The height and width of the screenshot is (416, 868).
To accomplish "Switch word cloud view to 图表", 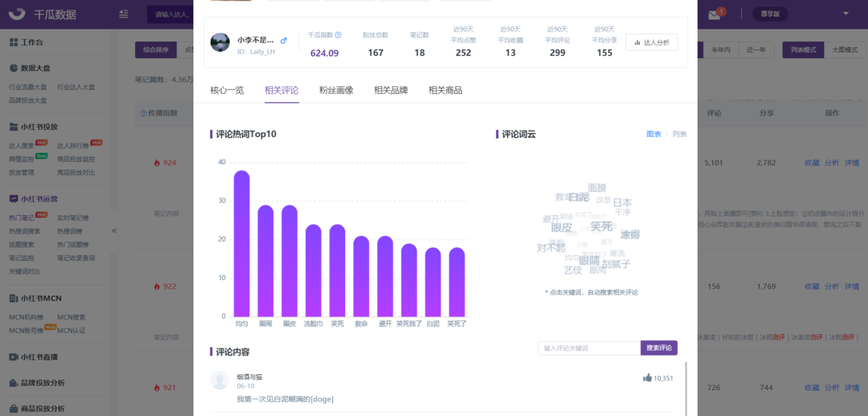I will coord(653,134).
